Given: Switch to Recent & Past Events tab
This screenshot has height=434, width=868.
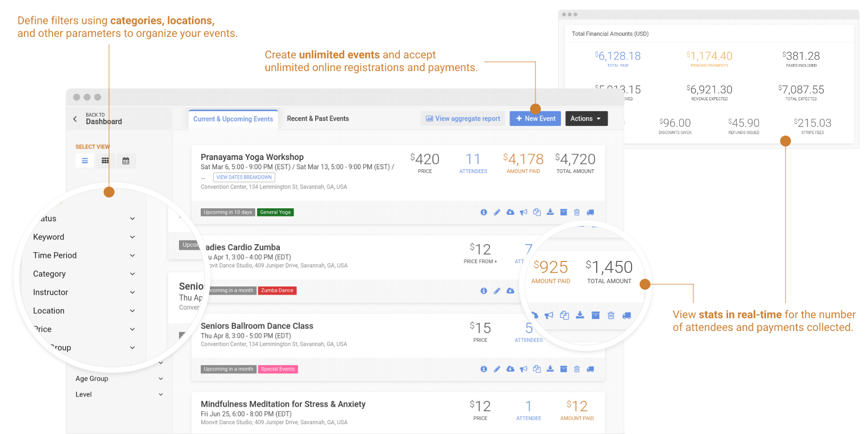Looking at the screenshot, I should (318, 119).
